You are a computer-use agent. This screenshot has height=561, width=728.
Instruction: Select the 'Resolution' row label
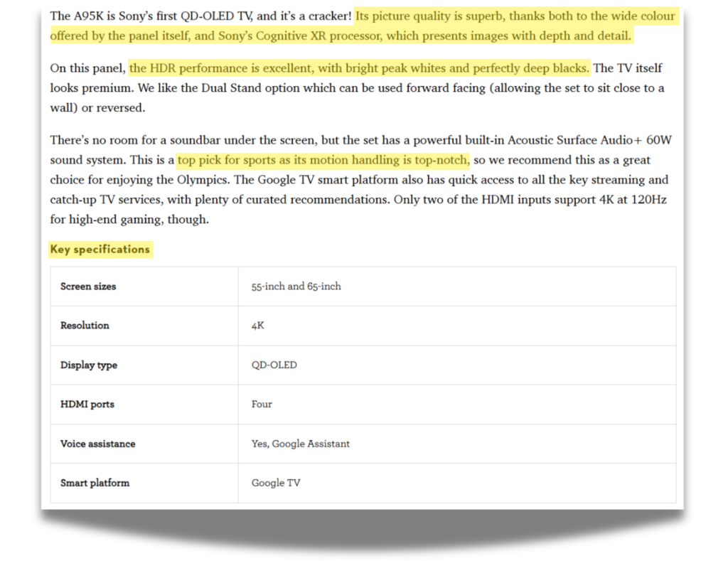pyautogui.click(x=85, y=326)
